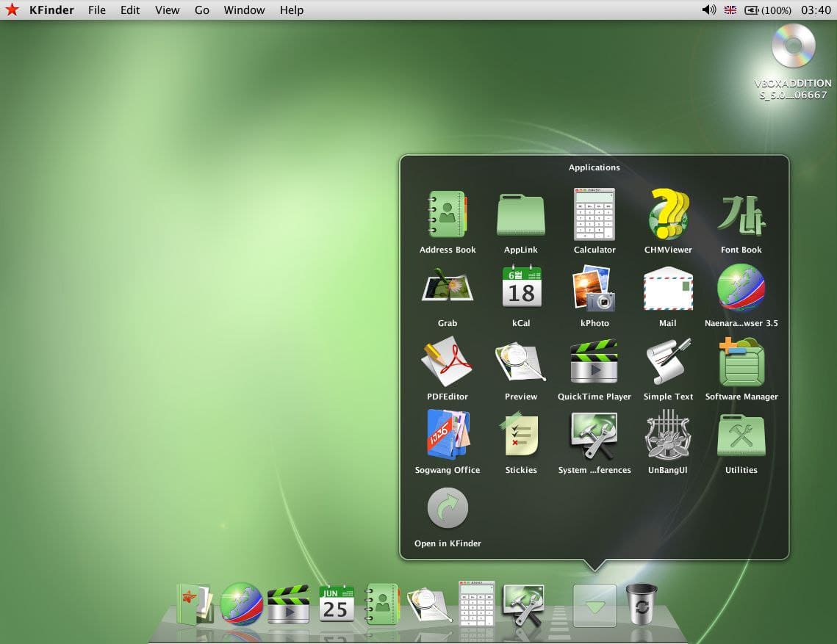Start the Grab screenshot utility
The height and width of the screenshot is (644, 837).
tap(448, 288)
